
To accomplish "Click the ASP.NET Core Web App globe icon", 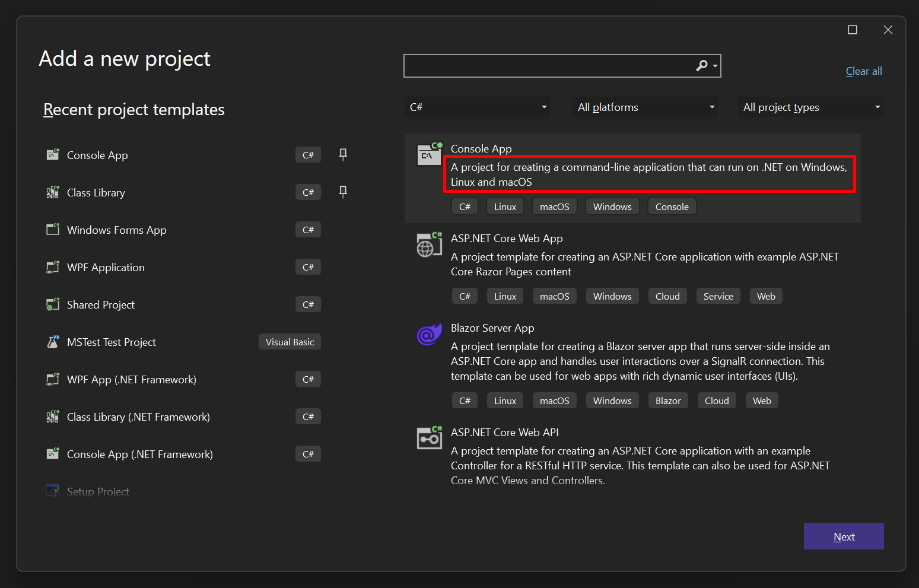I will [x=429, y=244].
